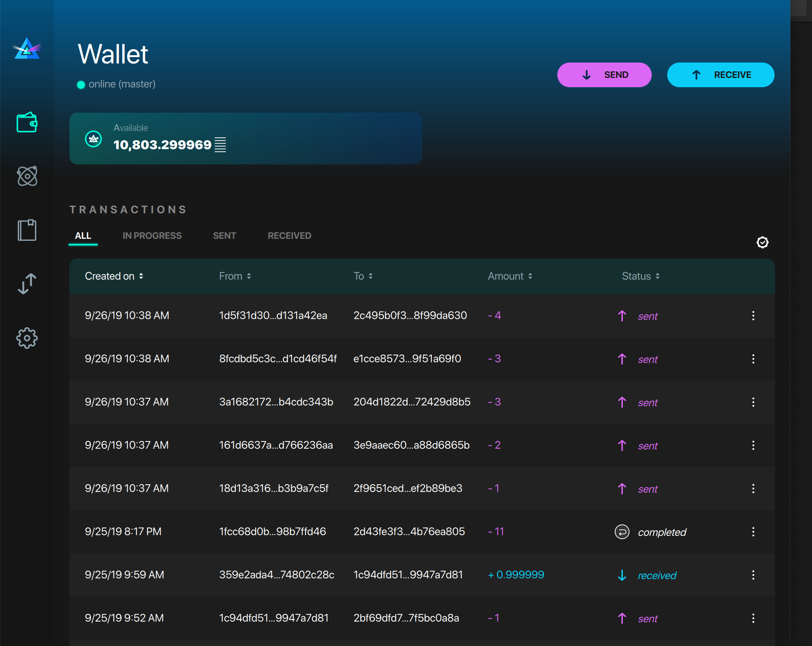
Task: Open actions menu for the received 0.999999 transaction
Action: point(753,575)
